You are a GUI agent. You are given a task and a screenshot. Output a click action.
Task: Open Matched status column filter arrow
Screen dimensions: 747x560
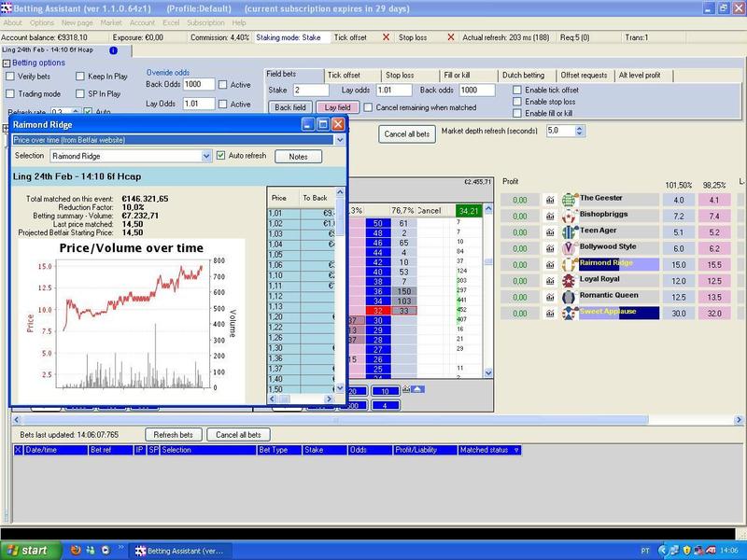[x=516, y=450]
